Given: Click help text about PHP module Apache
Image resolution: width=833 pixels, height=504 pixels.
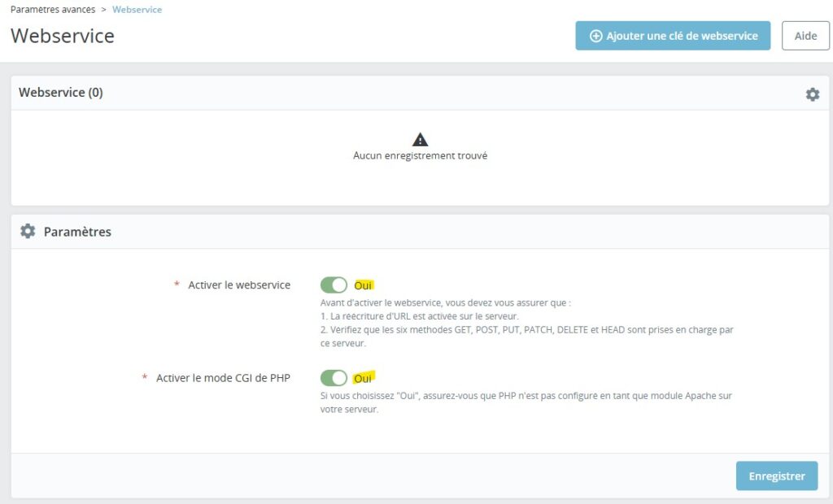Looking at the screenshot, I should (x=526, y=402).
